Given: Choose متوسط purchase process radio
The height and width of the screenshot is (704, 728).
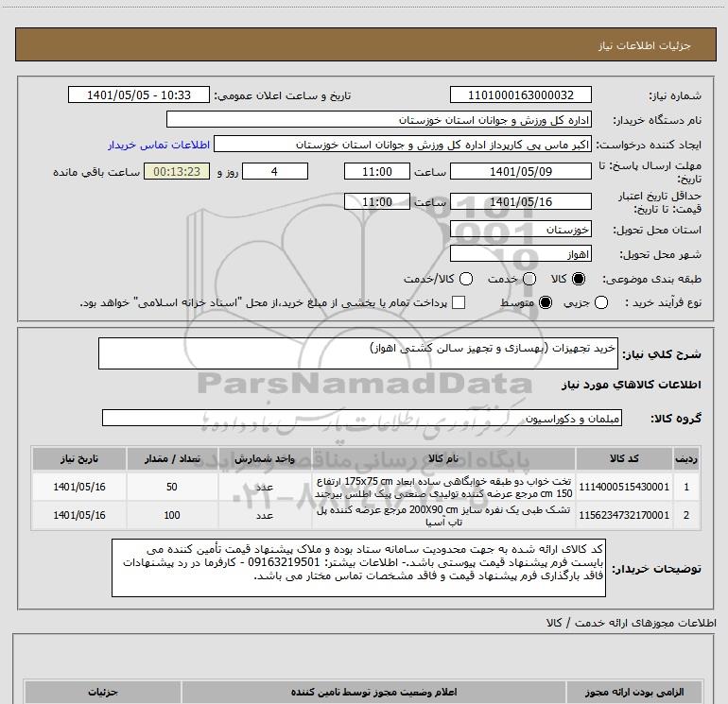Looking at the screenshot, I should pyautogui.click(x=546, y=303).
